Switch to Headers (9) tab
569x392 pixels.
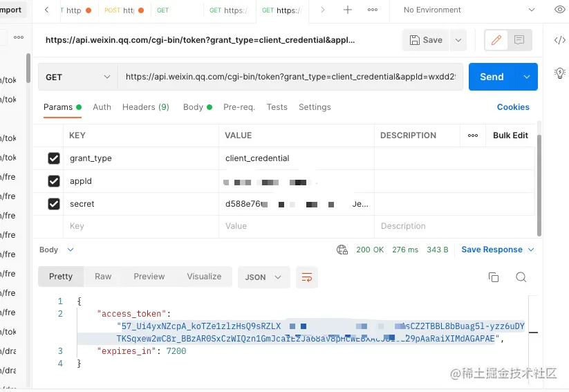(x=145, y=107)
